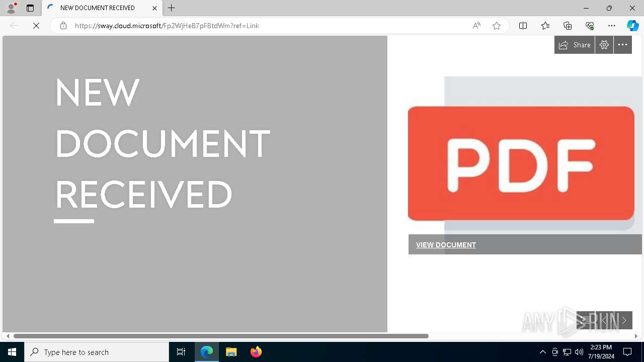
Task: Open Browser essentials icon
Action: click(x=590, y=26)
